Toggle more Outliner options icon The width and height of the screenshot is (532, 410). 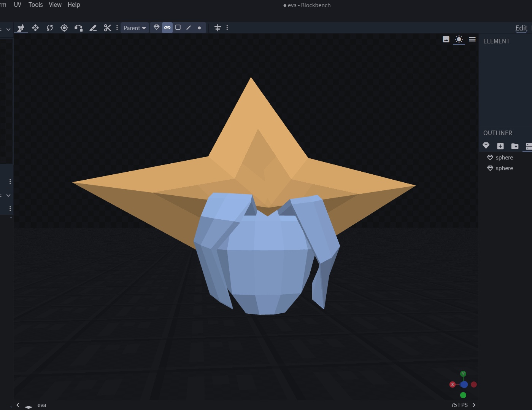coord(529,146)
